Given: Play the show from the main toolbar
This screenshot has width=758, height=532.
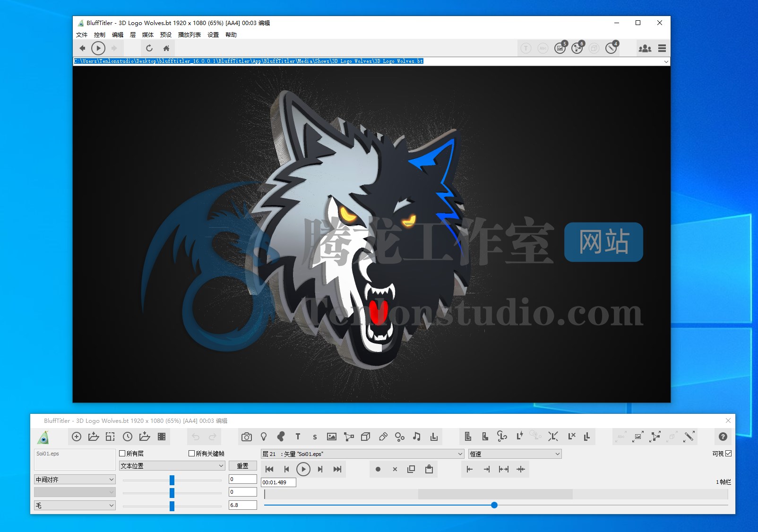Looking at the screenshot, I should tap(98, 48).
